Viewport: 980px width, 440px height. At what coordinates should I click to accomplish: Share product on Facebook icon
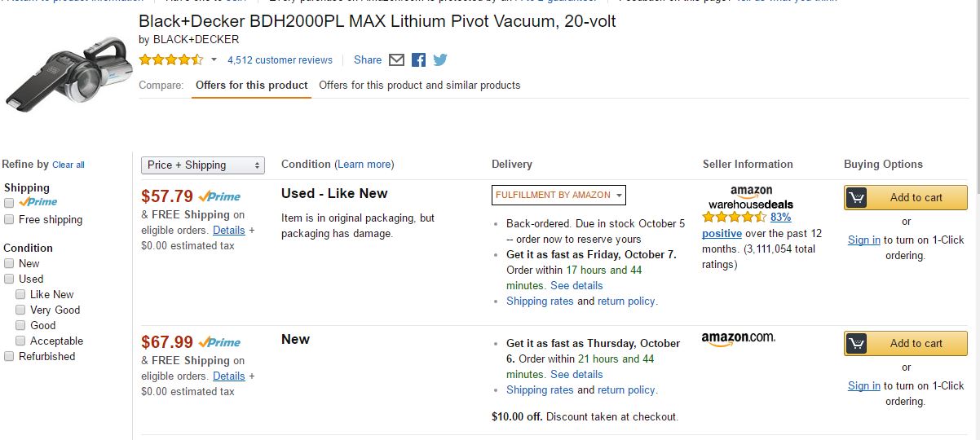(x=418, y=59)
